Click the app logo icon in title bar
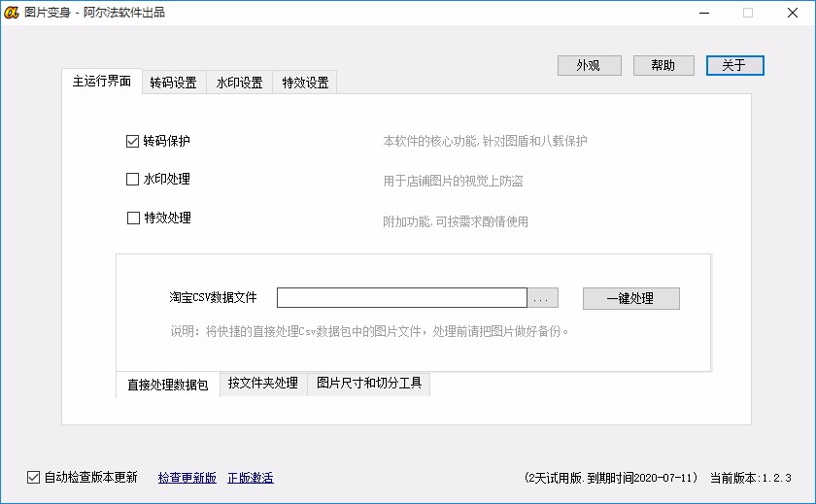This screenshot has height=504, width=816. click(11, 13)
